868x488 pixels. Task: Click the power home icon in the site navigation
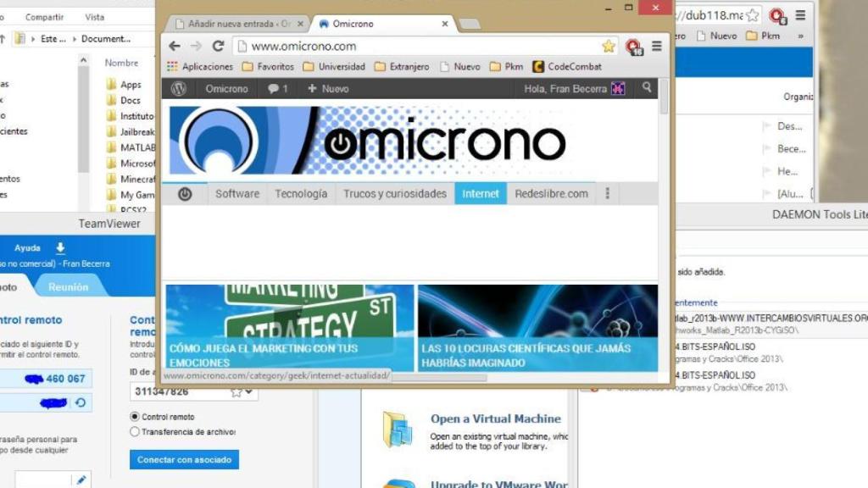[185, 194]
